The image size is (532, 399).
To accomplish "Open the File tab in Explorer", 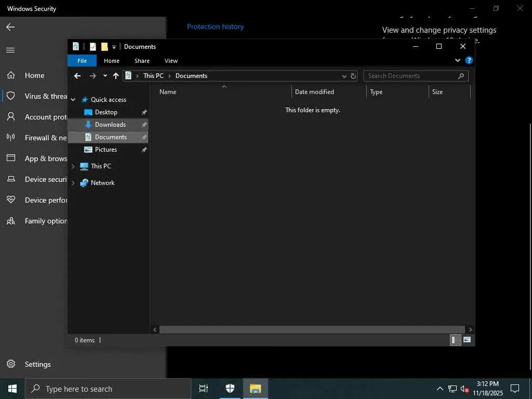I will [82, 61].
